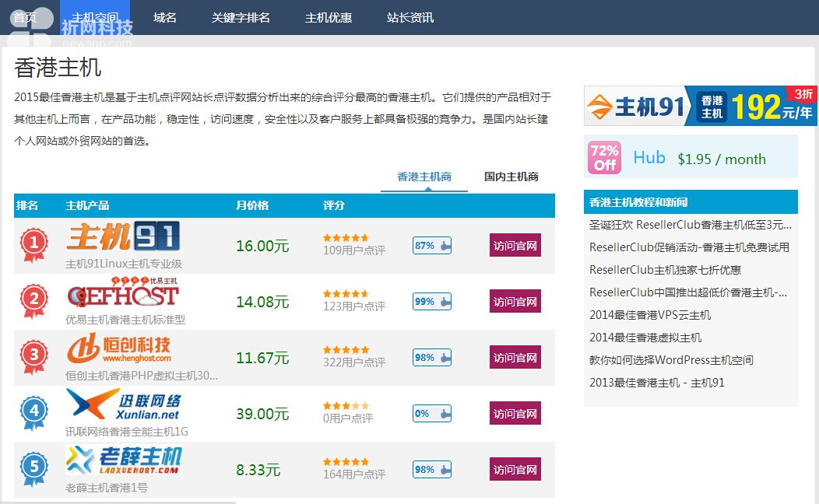Click the rank 2 red ribbon badge
This screenshot has width=819, height=504.
click(x=34, y=300)
